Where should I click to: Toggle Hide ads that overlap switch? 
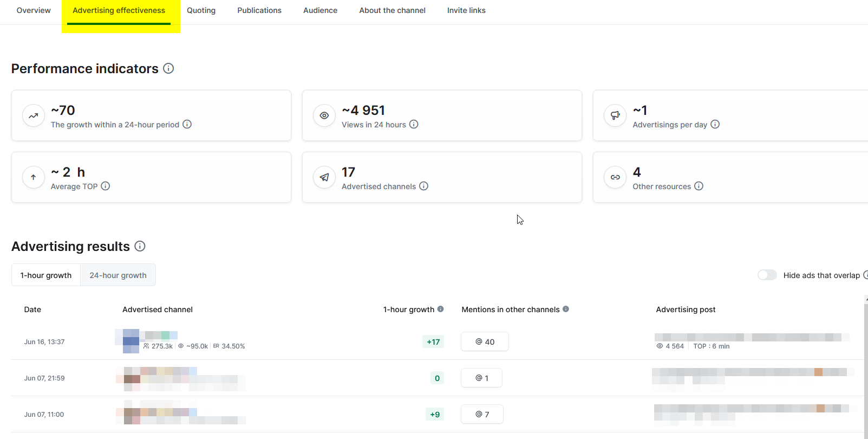[767, 275]
